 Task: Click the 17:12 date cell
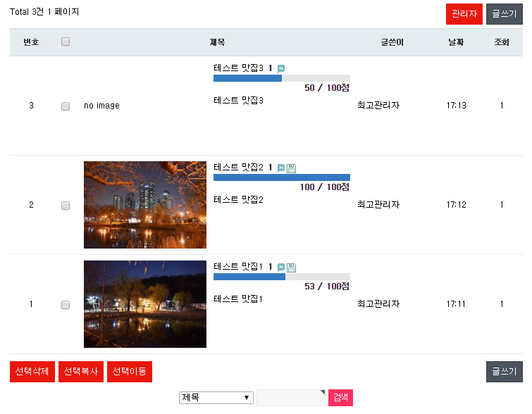(456, 205)
